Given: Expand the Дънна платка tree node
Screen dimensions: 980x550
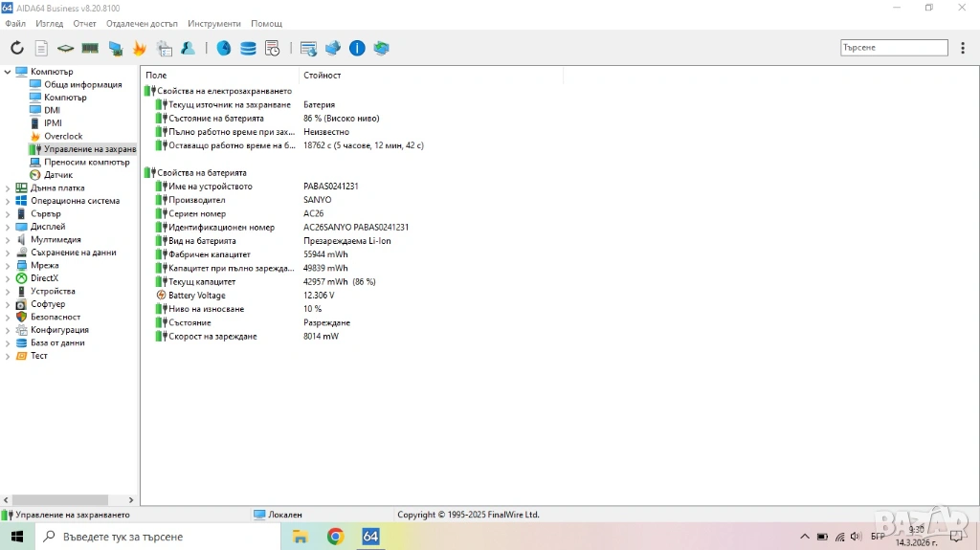Looking at the screenshot, I should click(8, 188).
